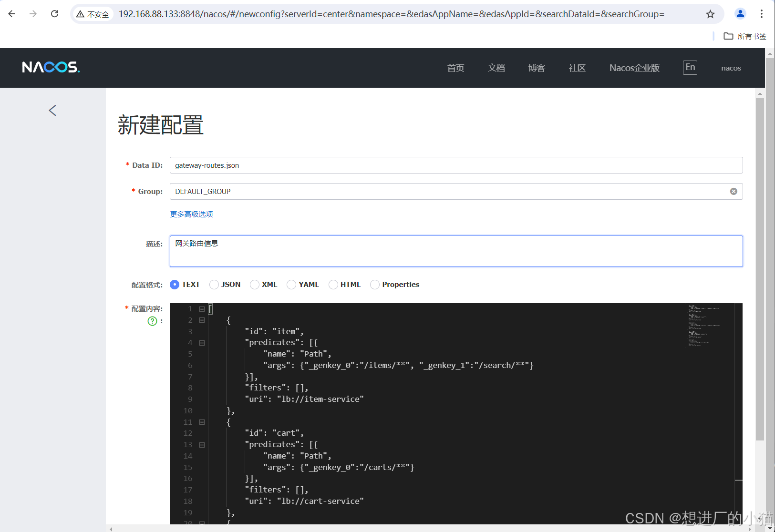Select JSON config format
The width and height of the screenshot is (775, 532).
coord(214,285)
